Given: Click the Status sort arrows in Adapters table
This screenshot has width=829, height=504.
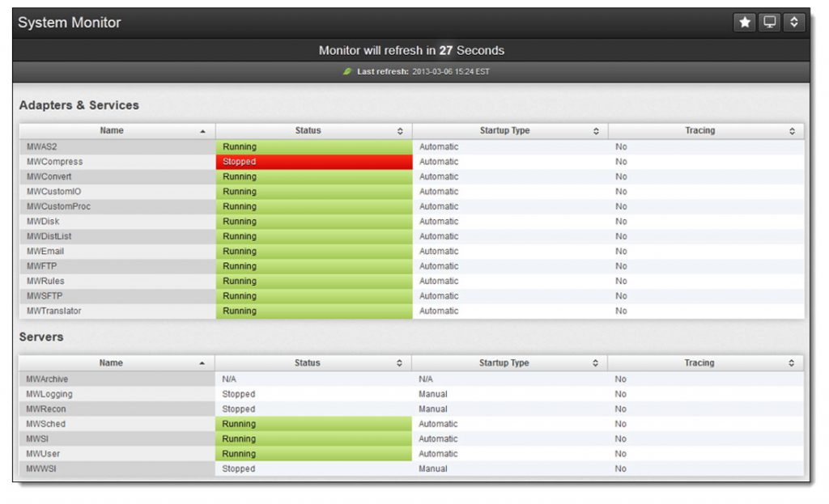Looking at the screenshot, I should click(400, 131).
